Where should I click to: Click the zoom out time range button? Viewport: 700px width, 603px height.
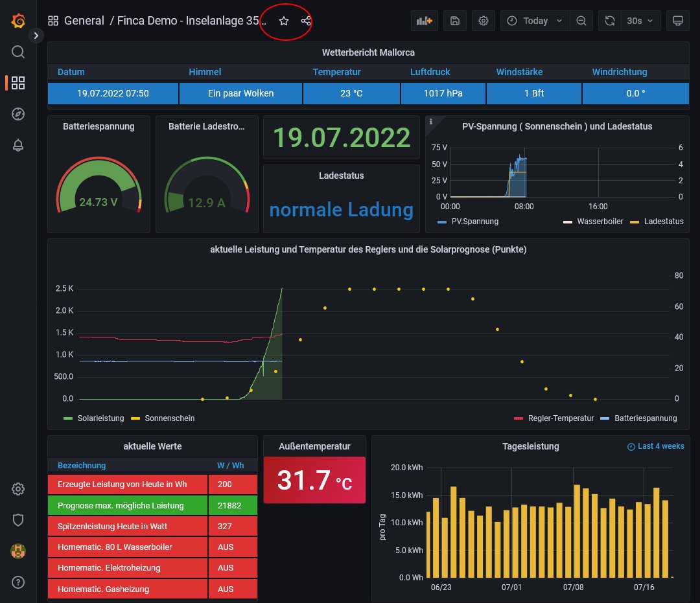tap(581, 21)
